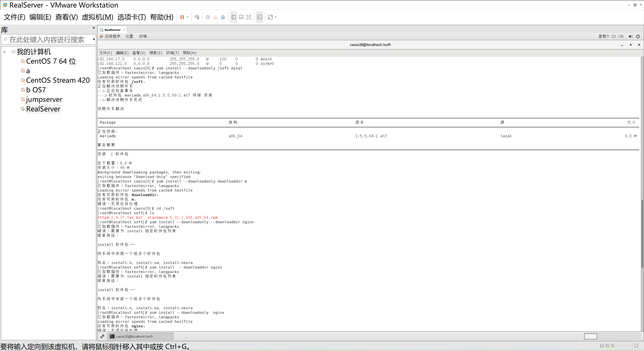
Task: Click the hard disk status icon
Action: (x=602, y=346)
